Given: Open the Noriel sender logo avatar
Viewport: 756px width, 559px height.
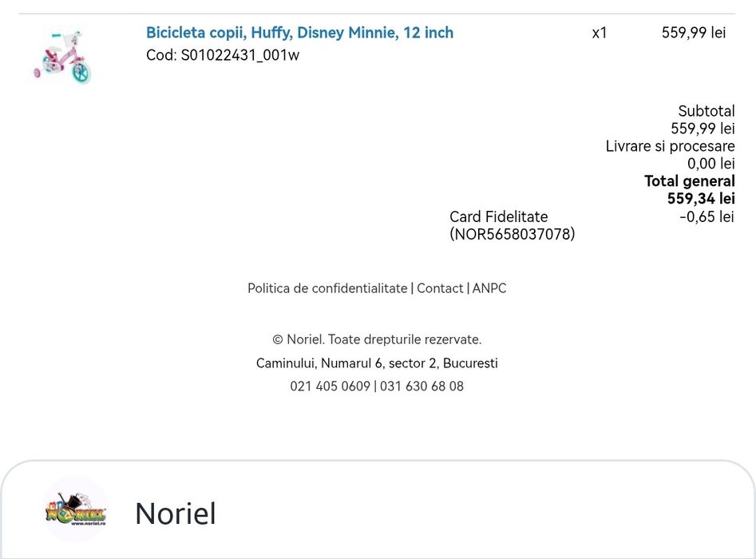Looking at the screenshot, I should (76, 509).
